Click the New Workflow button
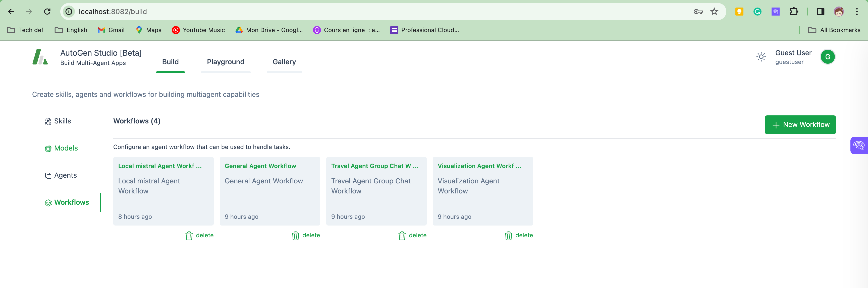 click(x=800, y=125)
